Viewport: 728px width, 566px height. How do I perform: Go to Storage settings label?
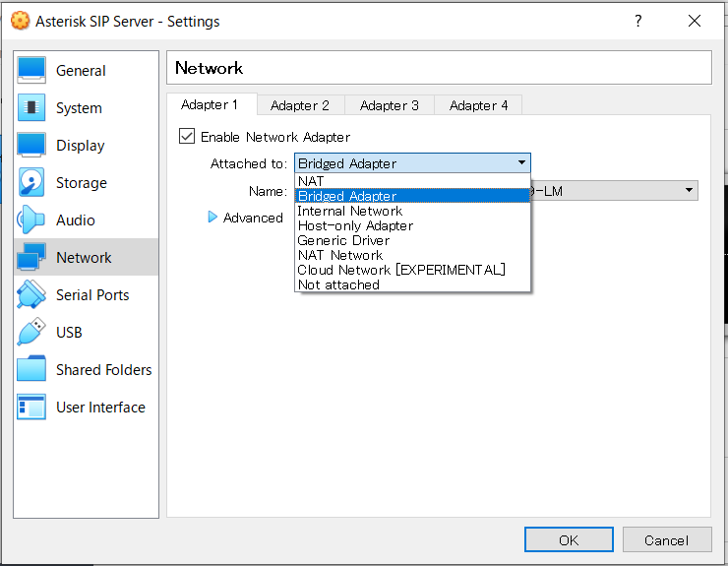click(x=82, y=183)
